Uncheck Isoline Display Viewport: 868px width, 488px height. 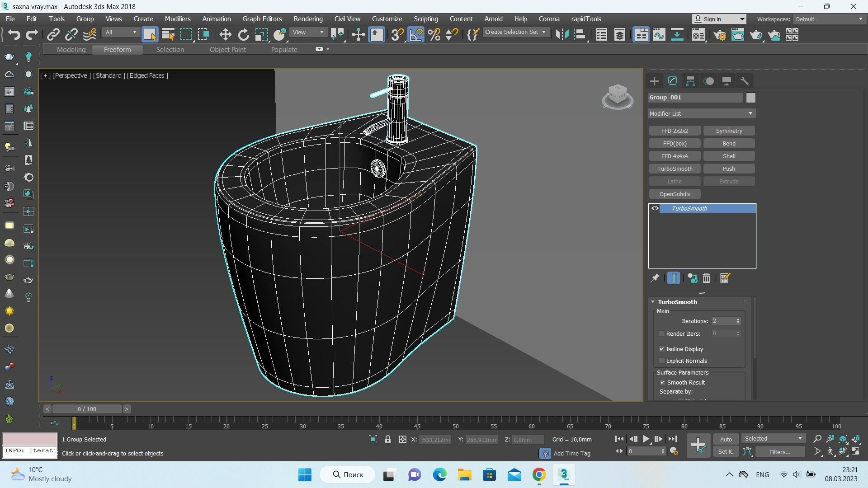point(662,349)
